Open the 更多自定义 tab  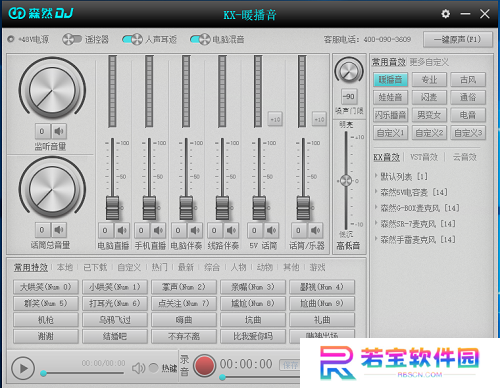[429, 62]
